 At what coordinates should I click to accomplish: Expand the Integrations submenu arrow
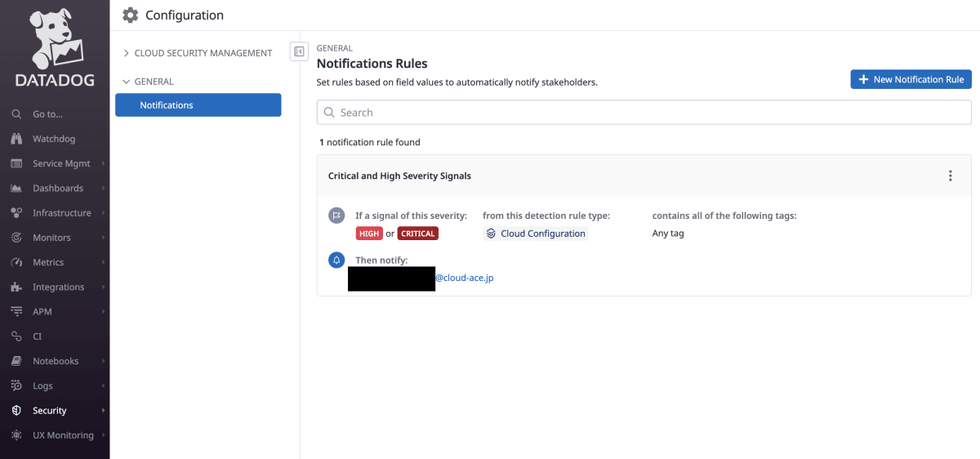[x=104, y=287]
